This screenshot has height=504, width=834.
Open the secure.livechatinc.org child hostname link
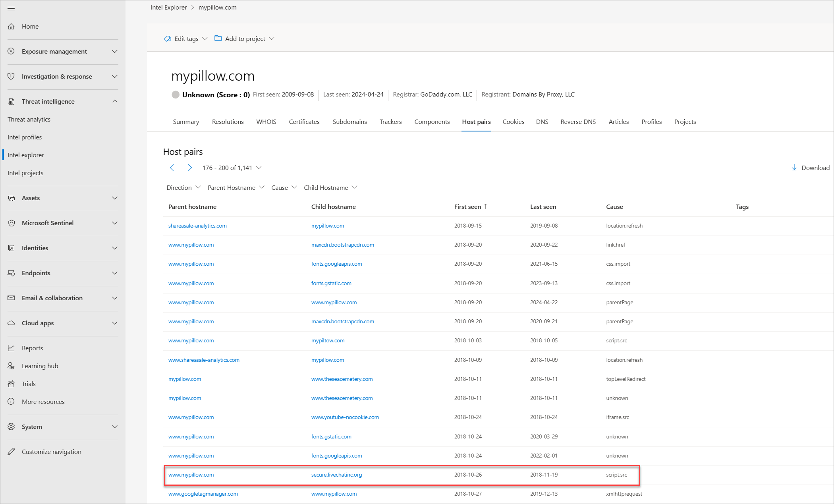coord(336,475)
